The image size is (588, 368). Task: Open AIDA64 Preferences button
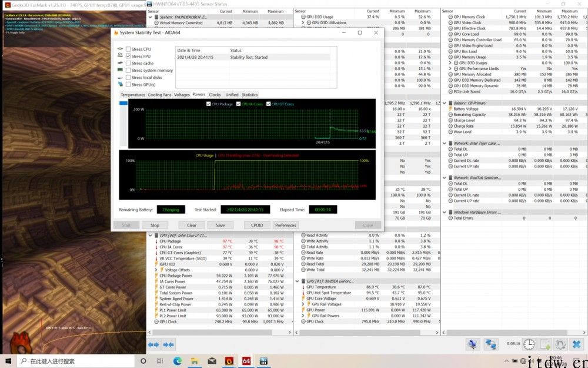(x=285, y=226)
